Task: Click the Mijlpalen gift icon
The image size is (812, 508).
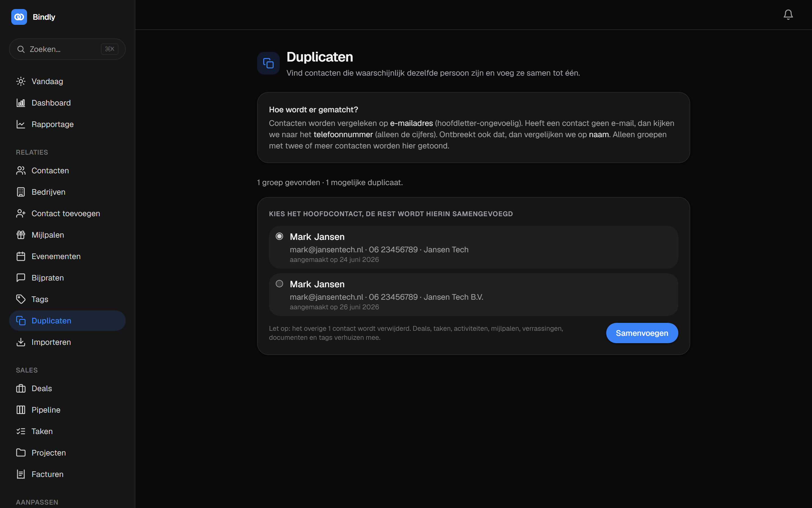Action: point(21,235)
